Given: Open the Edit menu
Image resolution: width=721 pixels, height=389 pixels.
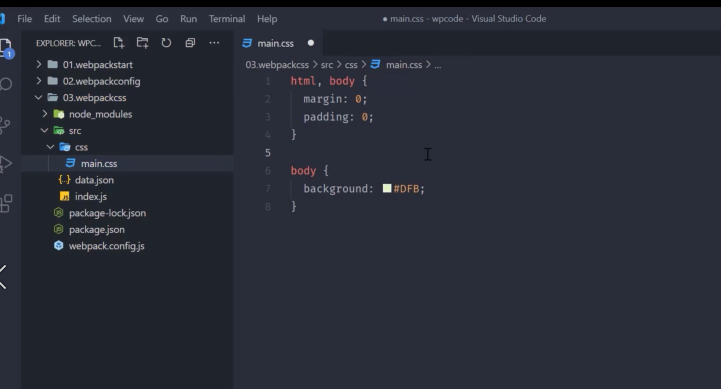Looking at the screenshot, I should point(52,19).
